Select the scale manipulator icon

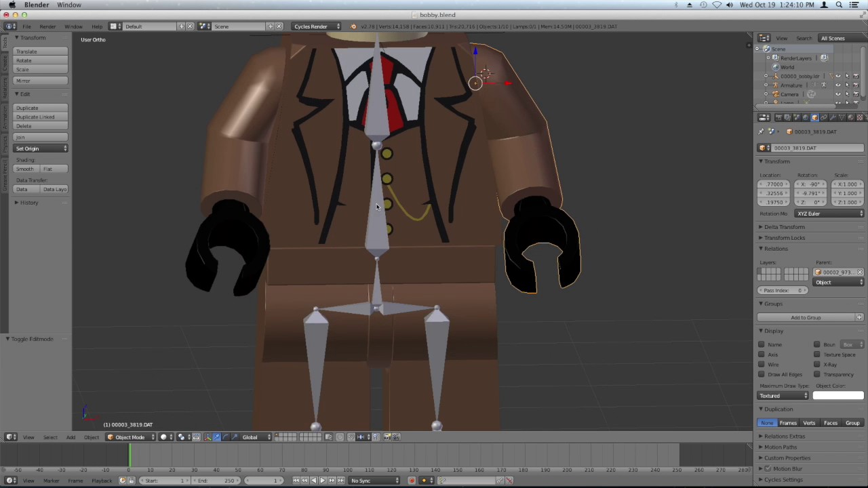pyautogui.click(x=234, y=437)
